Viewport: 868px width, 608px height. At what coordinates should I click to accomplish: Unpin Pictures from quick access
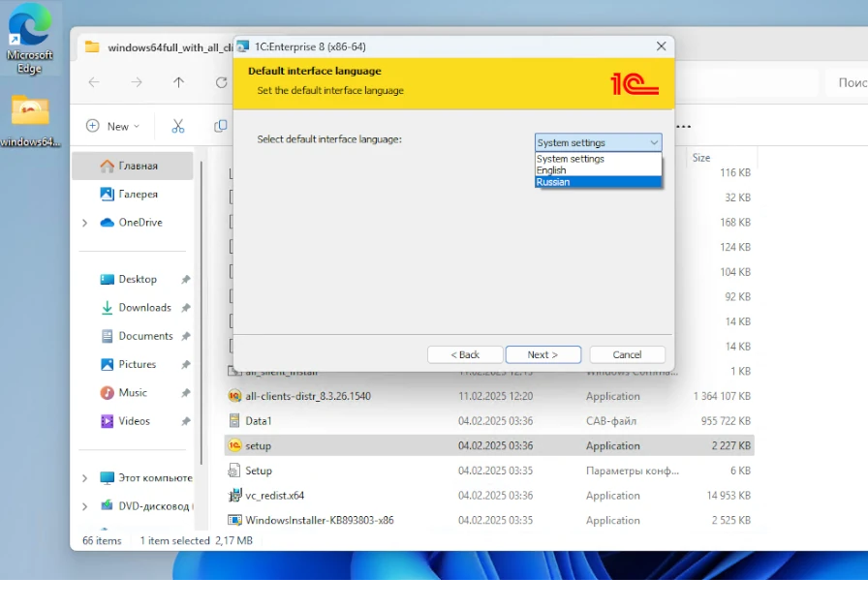click(186, 365)
